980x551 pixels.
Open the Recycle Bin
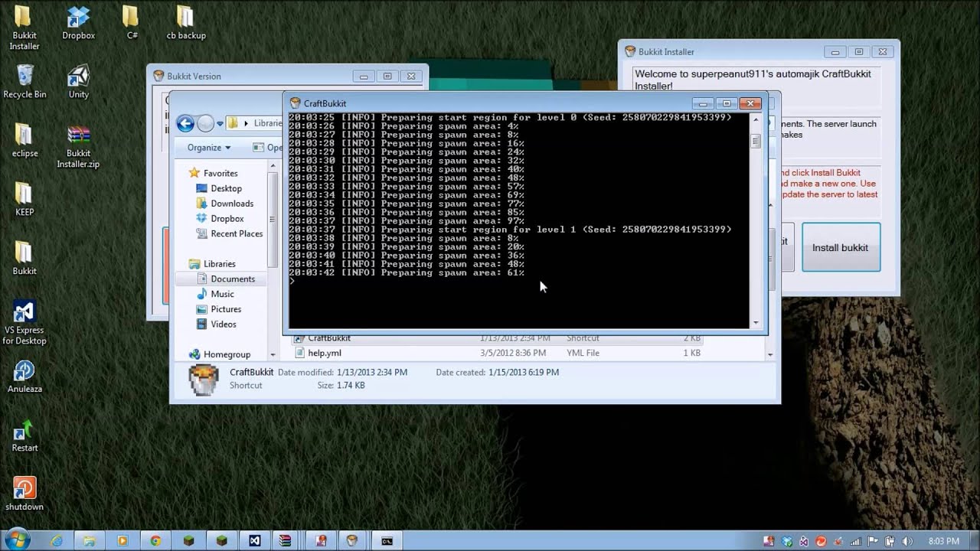point(24,82)
